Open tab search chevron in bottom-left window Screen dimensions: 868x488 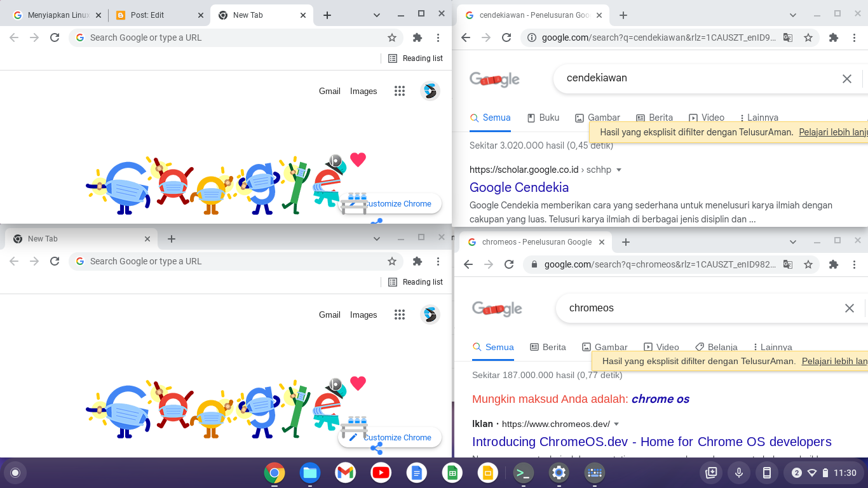click(x=377, y=239)
